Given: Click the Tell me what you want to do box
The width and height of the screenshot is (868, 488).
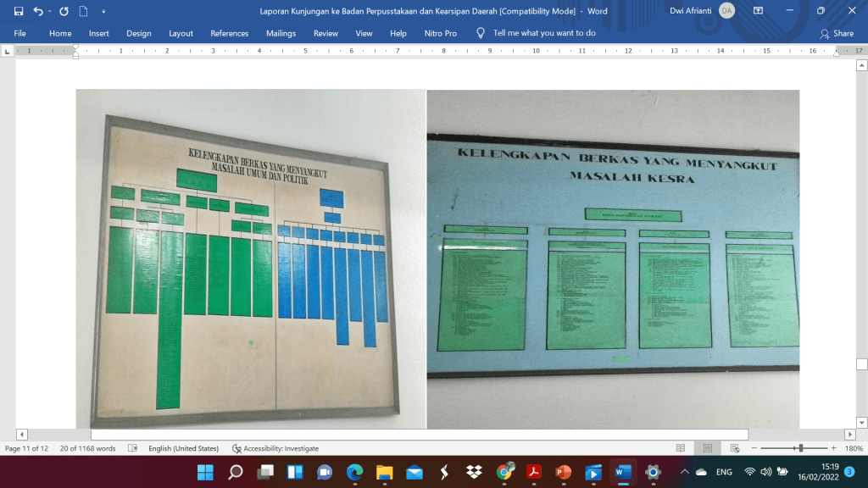Looking at the screenshot, I should pyautogui.click(x=543, y=33).
